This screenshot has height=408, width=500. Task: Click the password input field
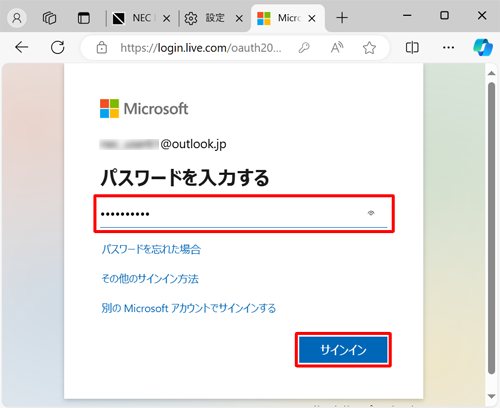tap(244, 213)
